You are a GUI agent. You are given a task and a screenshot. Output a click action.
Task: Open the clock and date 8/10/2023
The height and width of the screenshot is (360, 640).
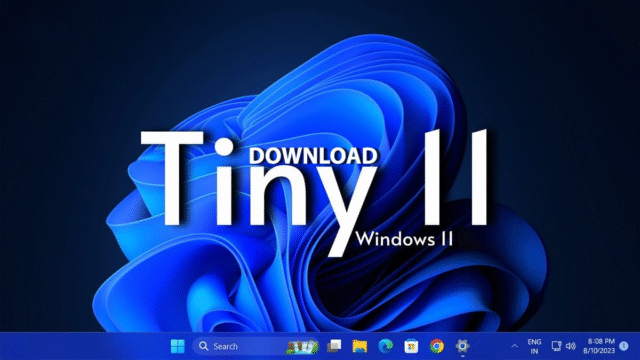[x=599, y=346]
